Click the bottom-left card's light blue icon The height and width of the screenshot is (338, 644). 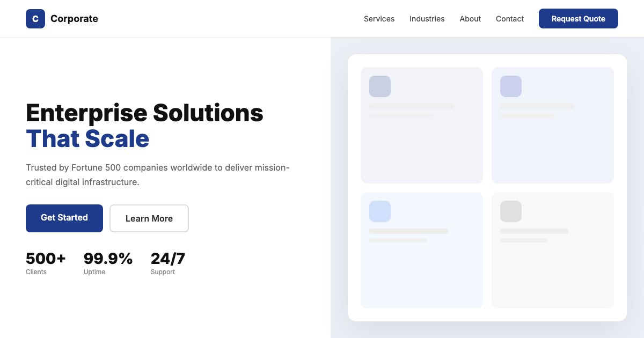379,211
